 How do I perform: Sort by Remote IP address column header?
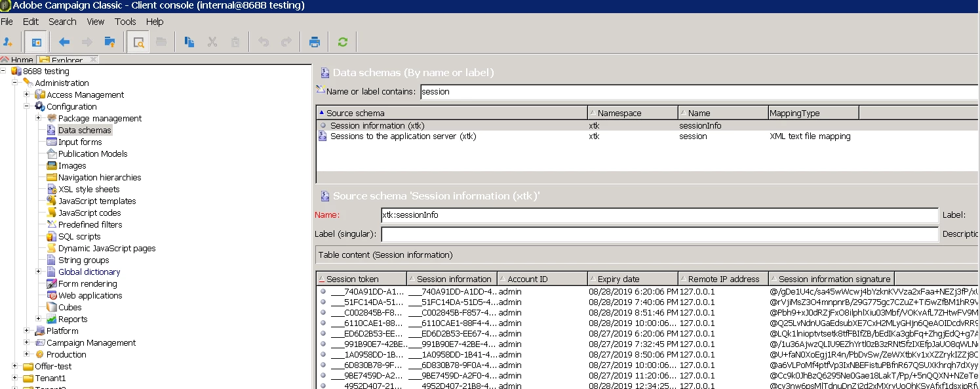(x=723, y=279)
